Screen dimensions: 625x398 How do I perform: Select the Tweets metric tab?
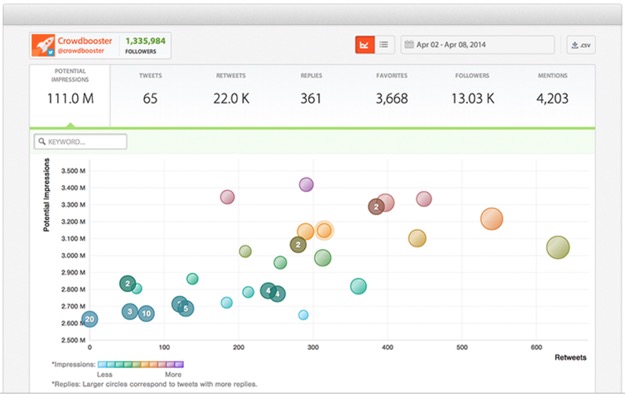(x=150, y=96)
